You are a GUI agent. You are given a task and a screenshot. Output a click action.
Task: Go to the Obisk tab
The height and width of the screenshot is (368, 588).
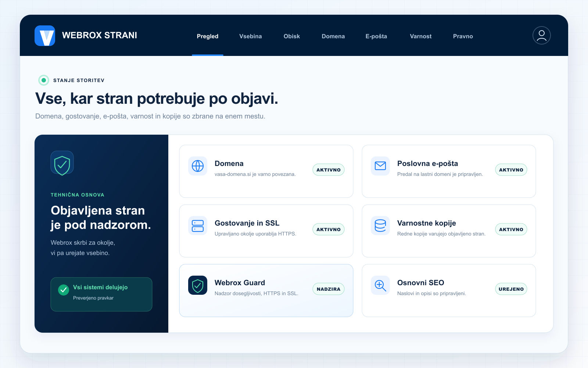[x=292, y=36]
